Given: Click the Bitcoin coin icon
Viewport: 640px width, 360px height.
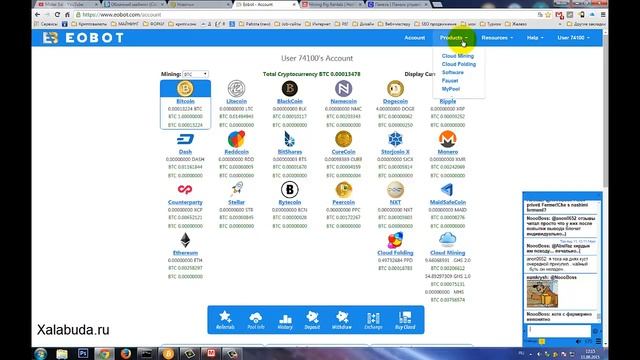Looking at the screenshot, I should coord(185,89).
